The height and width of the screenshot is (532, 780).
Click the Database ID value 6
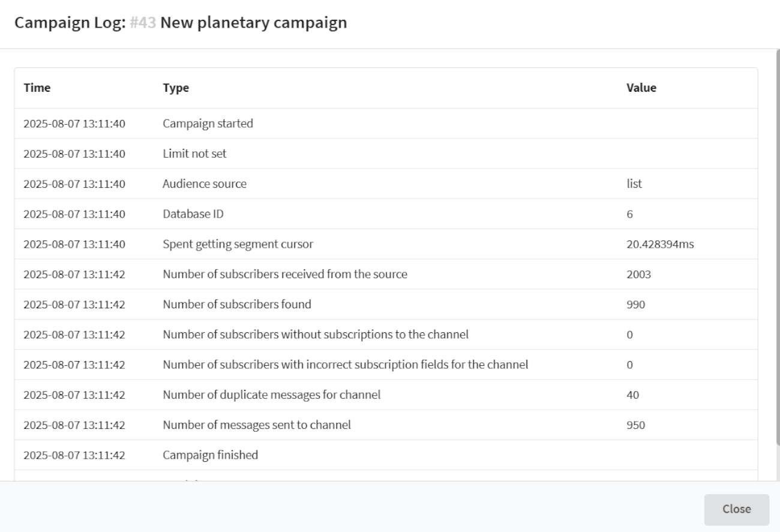click(629, 214)
